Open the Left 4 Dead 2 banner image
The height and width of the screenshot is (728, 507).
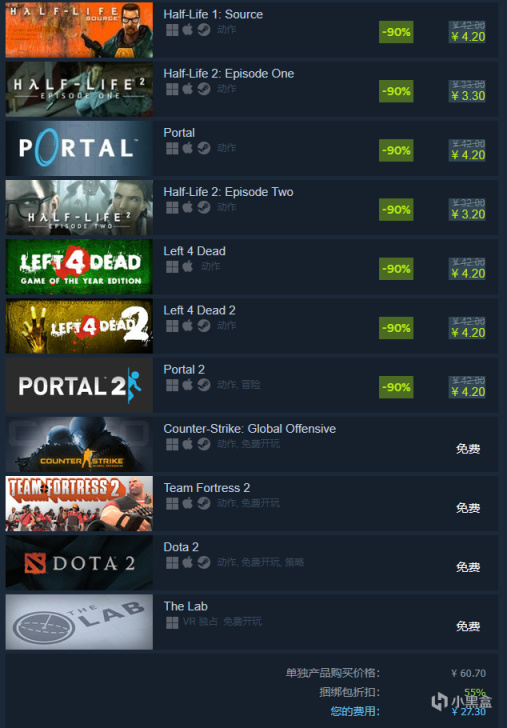pyautogui.click(x=79, y=326)
